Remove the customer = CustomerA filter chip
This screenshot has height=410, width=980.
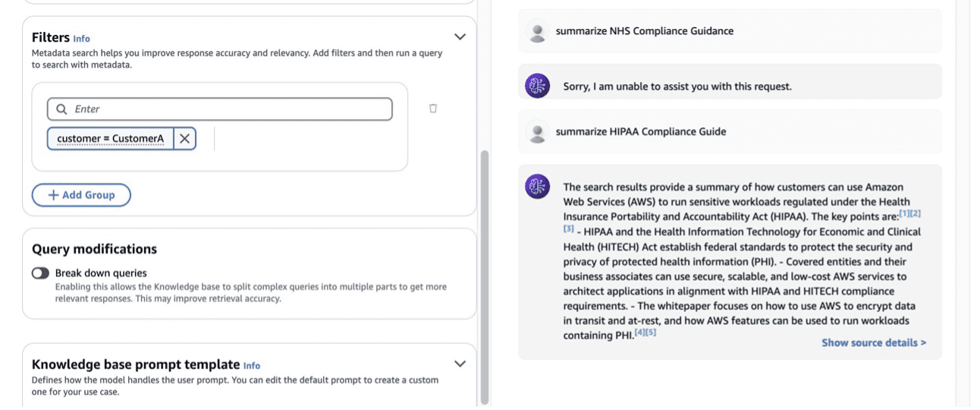184,139
